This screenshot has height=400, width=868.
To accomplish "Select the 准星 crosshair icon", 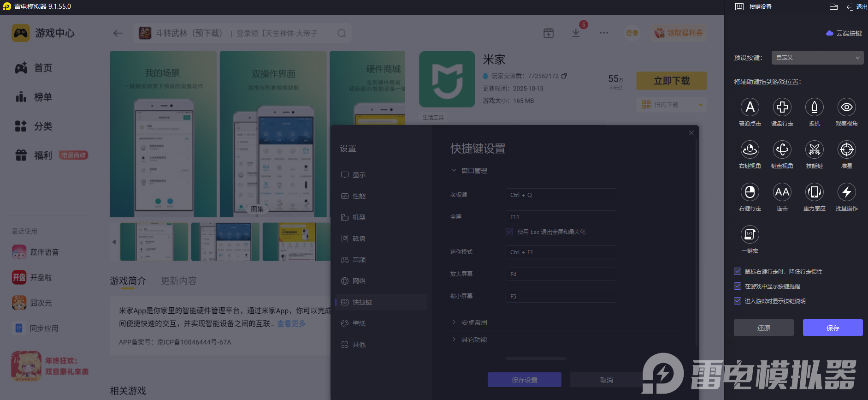I will pos(847,149).
